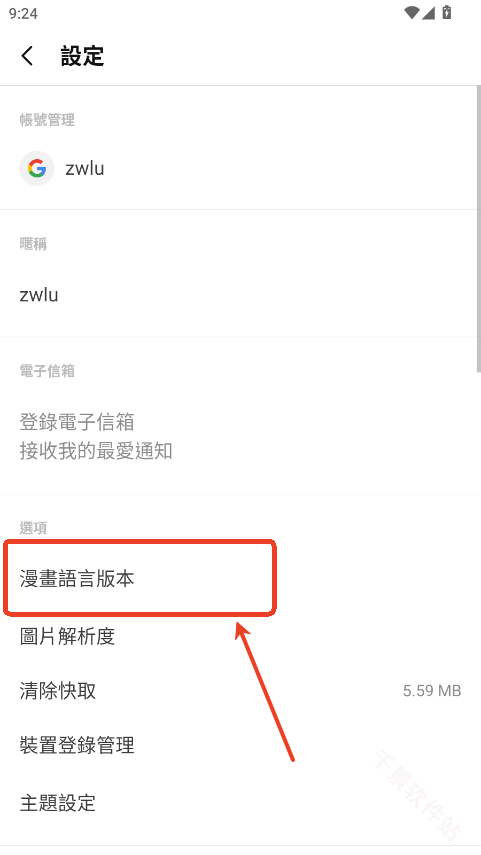Open the zwlu Google account entry

238,168
